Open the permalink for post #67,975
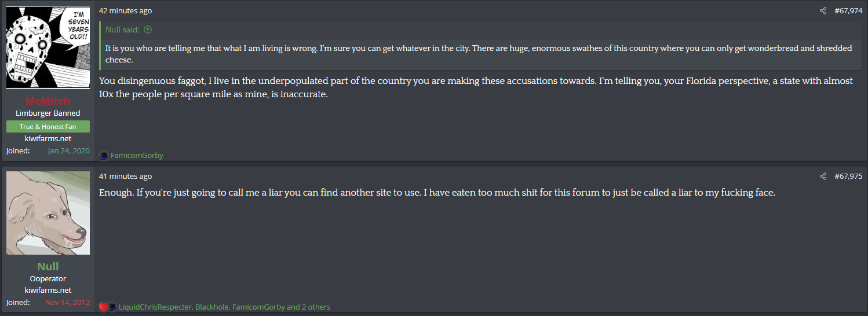Image resolution: width=868 pixels, height=316 pixels. click(848, 177)
